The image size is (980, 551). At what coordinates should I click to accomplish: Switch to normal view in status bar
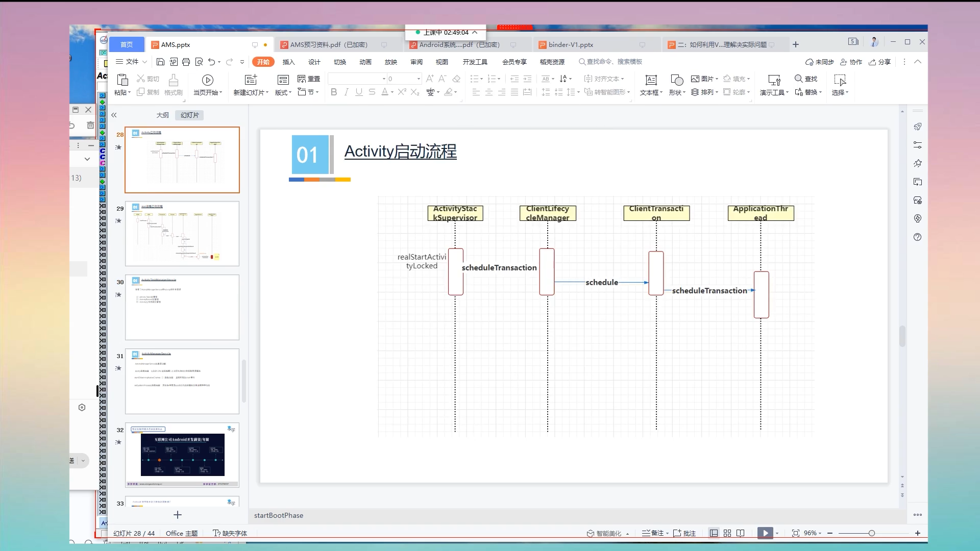[714, 533]
